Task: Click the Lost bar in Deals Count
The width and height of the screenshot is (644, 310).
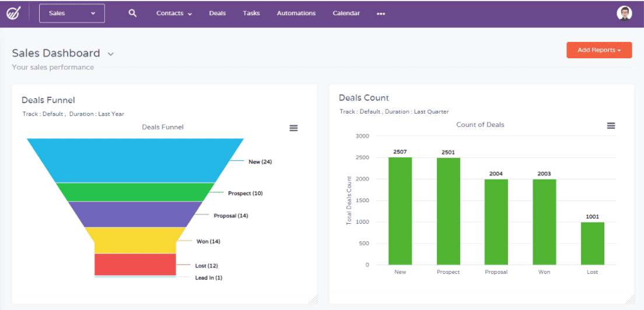Action: (x=593, y=243)
